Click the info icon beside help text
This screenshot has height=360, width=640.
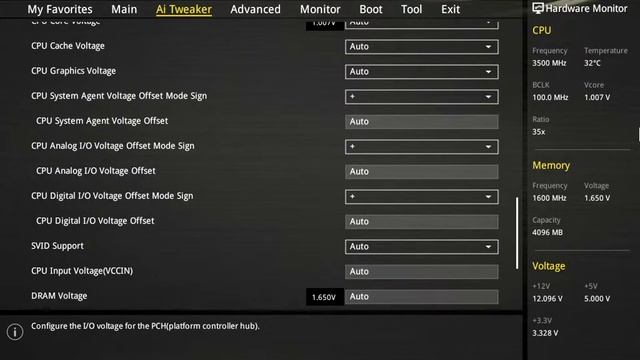point(15,332)
